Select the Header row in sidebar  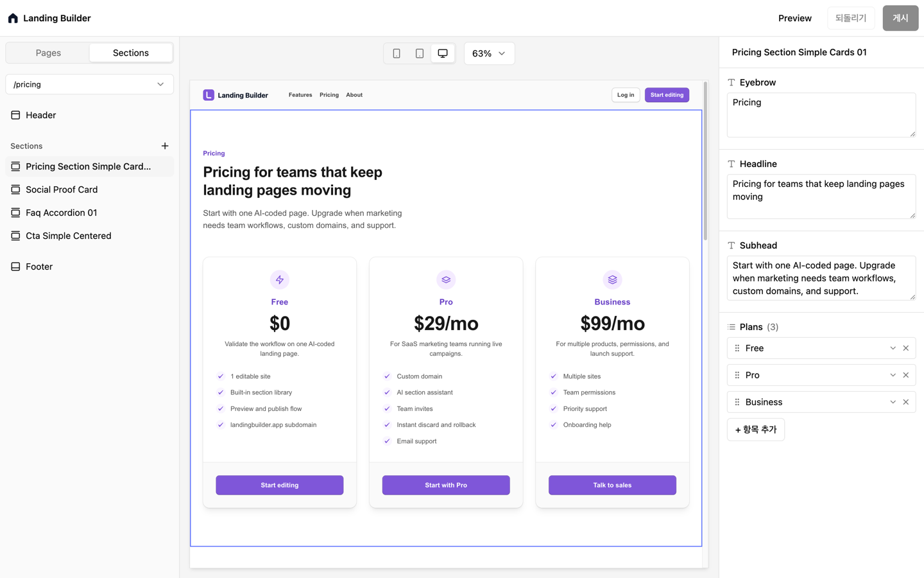(90, 115)
